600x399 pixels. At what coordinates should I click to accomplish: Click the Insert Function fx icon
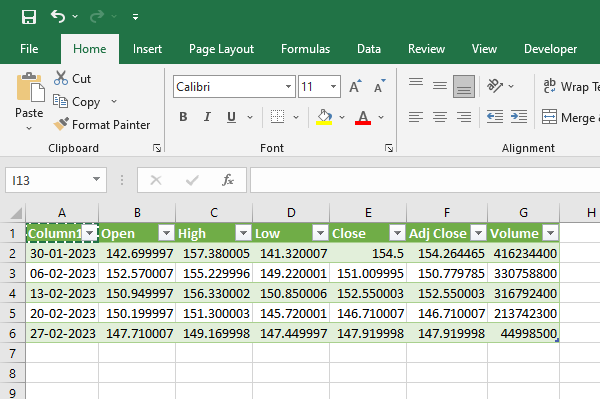coord(228,180)
